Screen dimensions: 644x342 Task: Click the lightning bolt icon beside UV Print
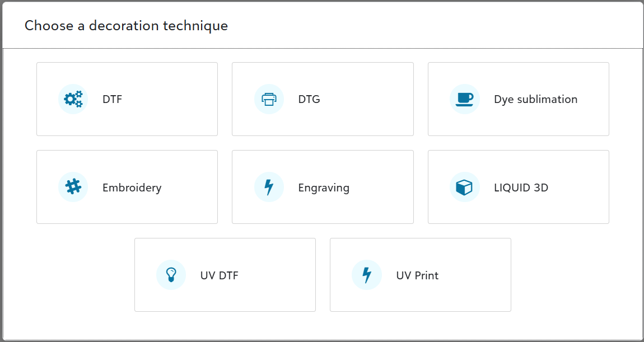pos(367,275)
